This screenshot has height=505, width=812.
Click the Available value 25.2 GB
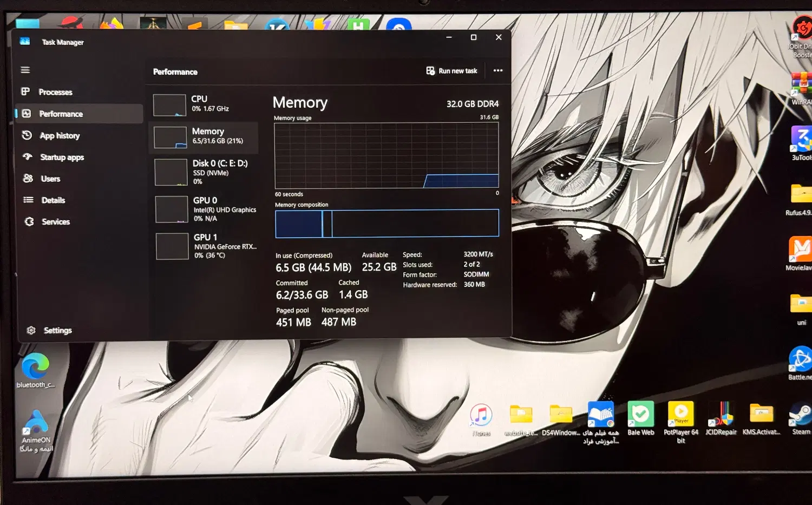click(379, 267)
